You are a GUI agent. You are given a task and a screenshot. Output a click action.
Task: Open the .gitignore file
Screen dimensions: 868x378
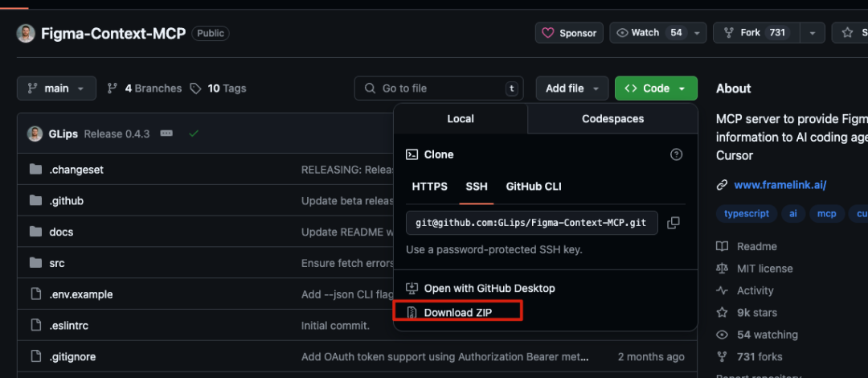tap(72, 357)
